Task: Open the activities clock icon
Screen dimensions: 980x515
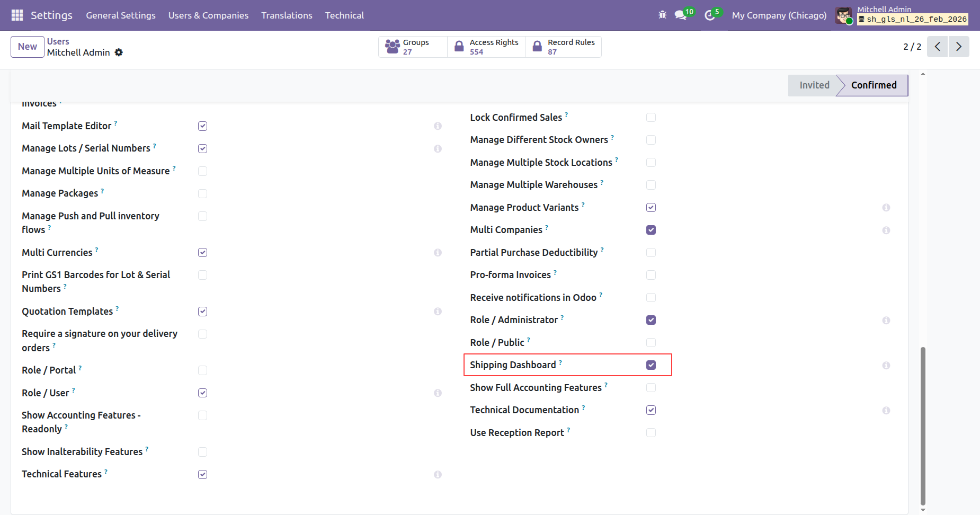Action: tap(709, 15)
